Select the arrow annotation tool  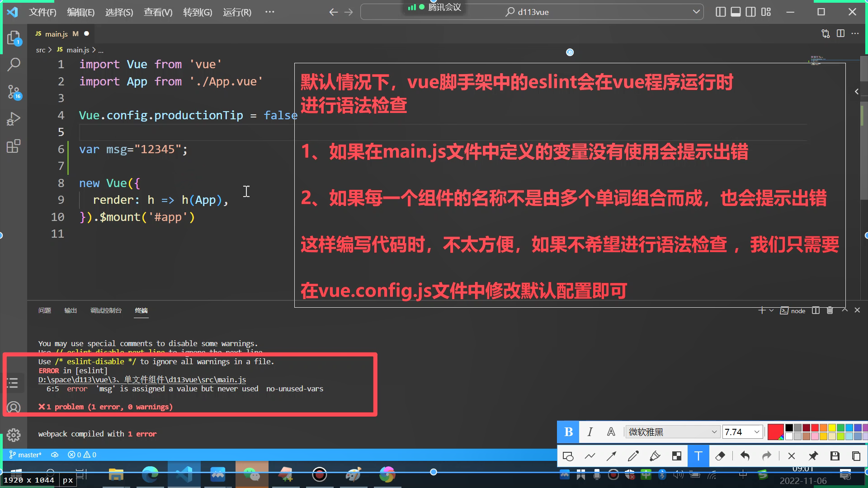pyautogui.click(x=612, y=456)
